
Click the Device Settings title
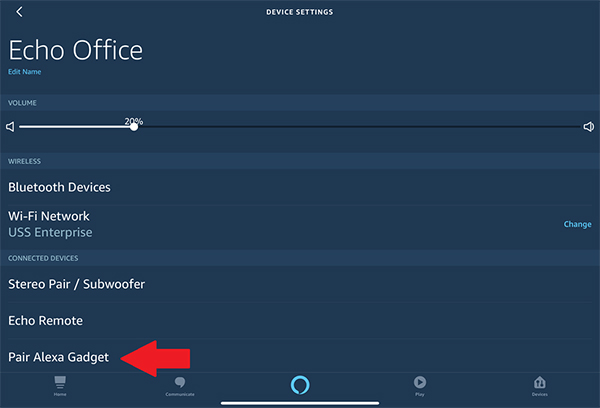point(300,12)
